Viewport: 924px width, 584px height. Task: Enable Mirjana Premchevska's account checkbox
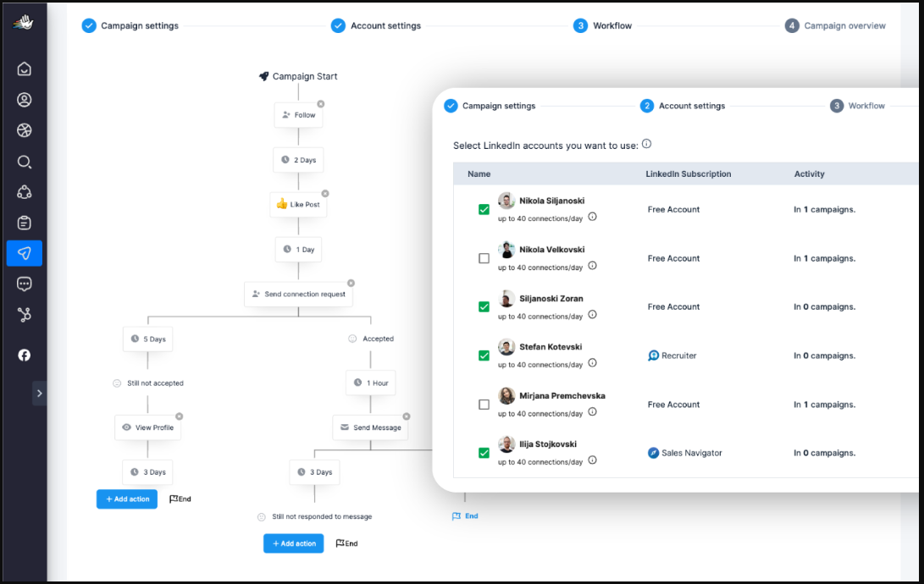pos(484,404)
